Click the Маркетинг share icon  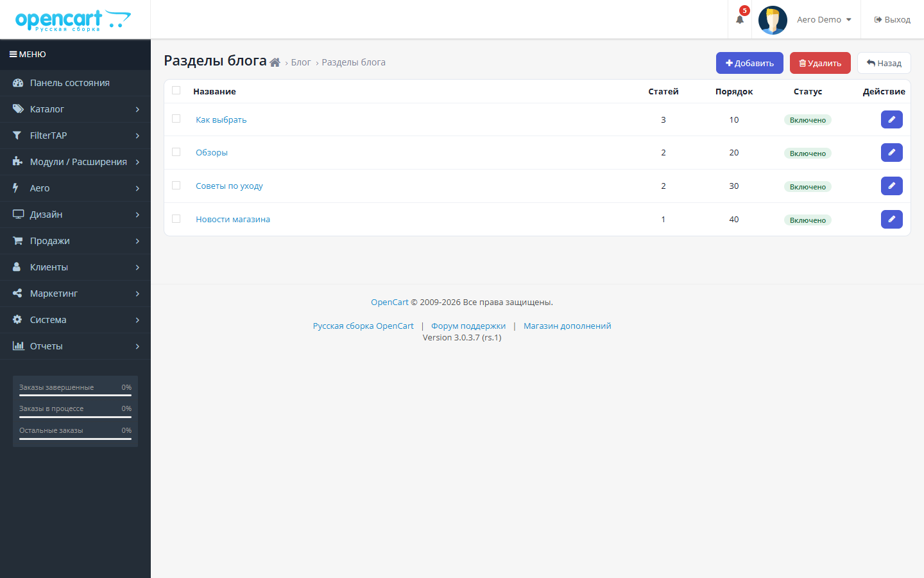[17, 293]
